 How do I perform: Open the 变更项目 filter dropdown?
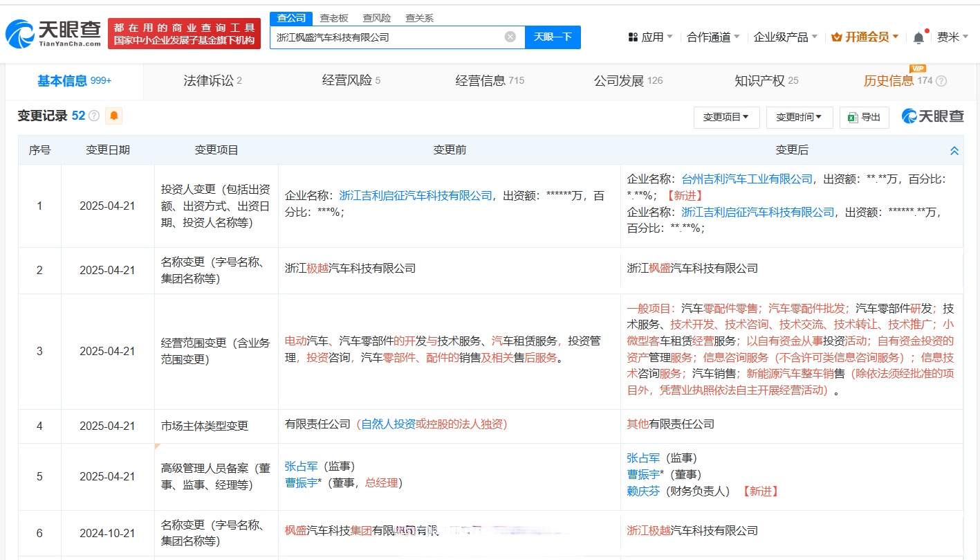(726, 118)
